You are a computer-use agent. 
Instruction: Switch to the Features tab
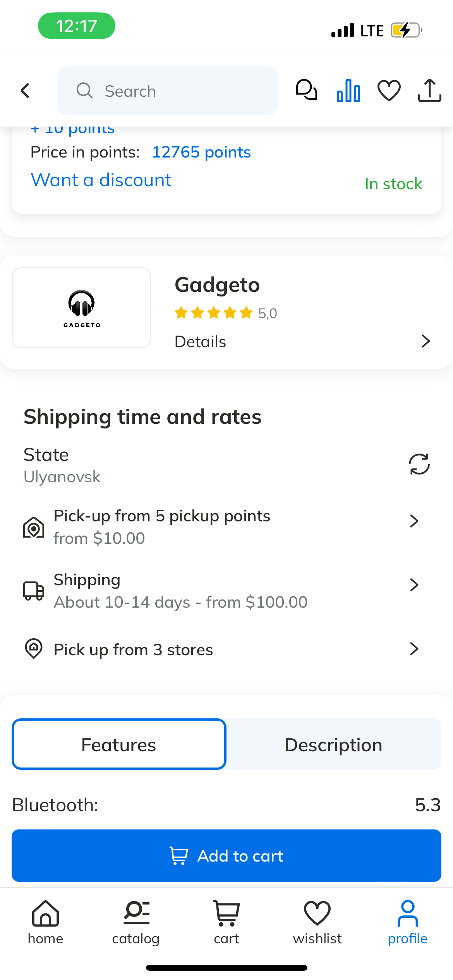tap(119, 744)
